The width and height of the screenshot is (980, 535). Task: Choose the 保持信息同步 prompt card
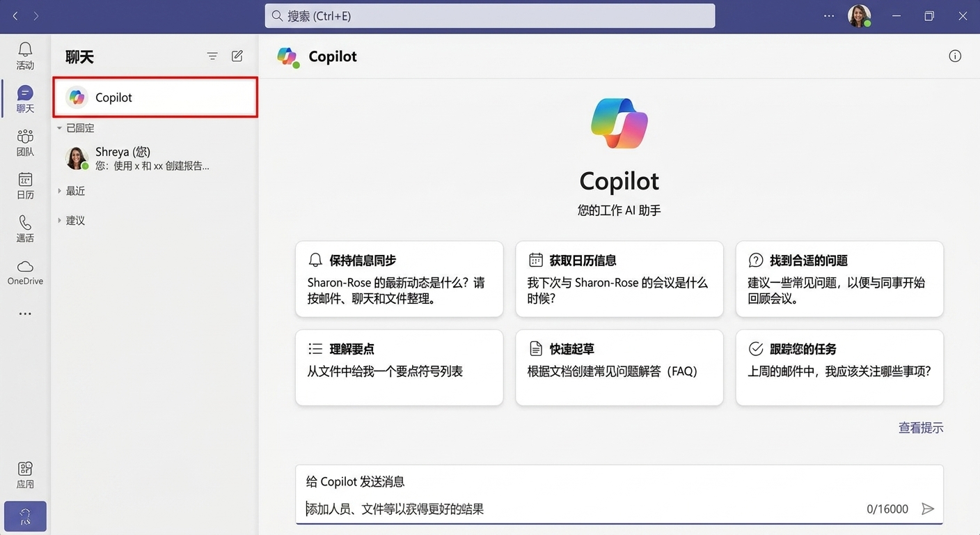pos(400,279)
